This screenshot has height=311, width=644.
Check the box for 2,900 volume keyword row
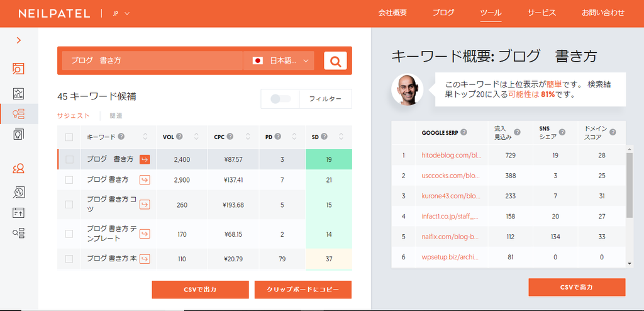pos(69,180)
